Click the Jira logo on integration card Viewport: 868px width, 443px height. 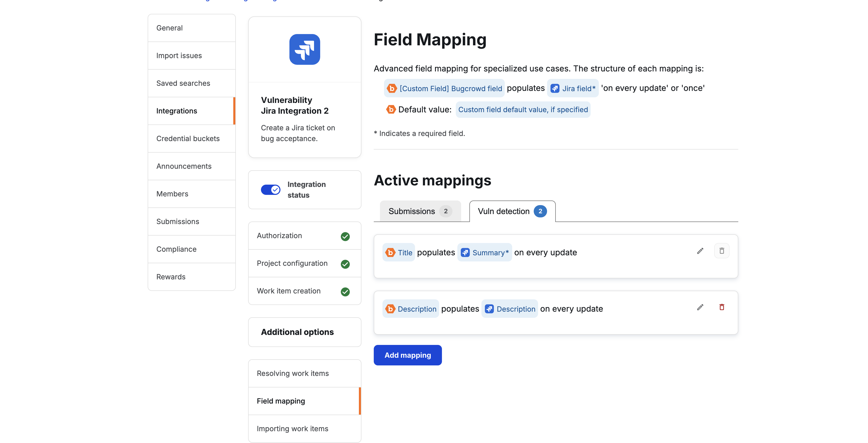click(x=305, y=49)
